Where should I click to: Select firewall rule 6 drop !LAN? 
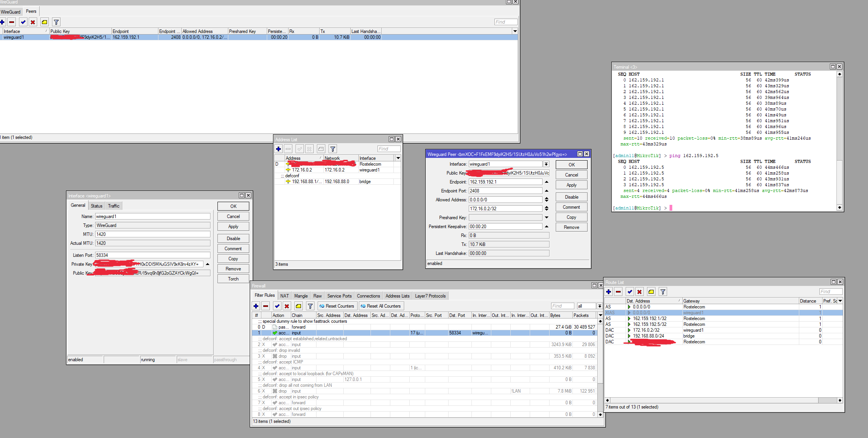(425, 391)
